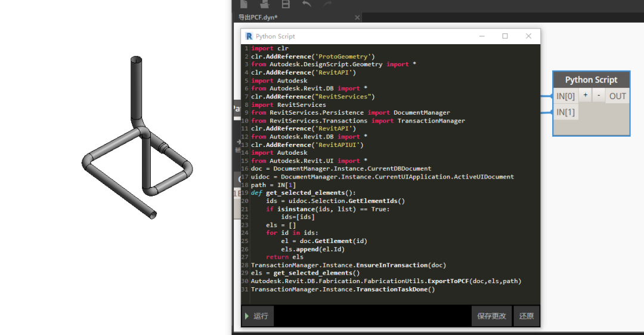Select the Python Script node header

point(591,80)
